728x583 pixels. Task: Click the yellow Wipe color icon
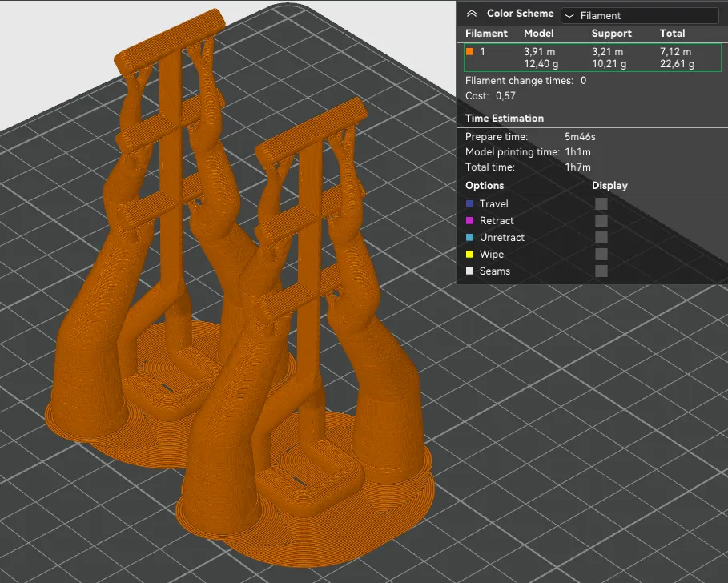[470, 254]
